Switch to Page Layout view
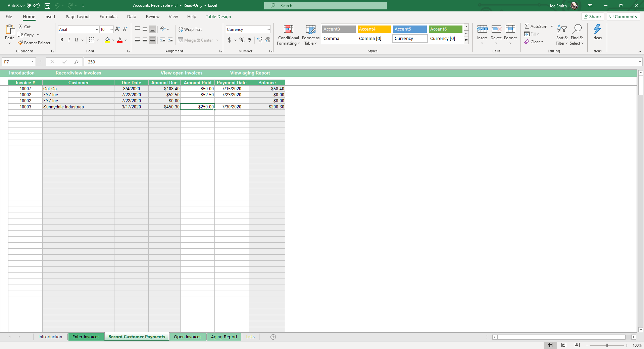This screenshot has height=349, width=644. point(564,345)
